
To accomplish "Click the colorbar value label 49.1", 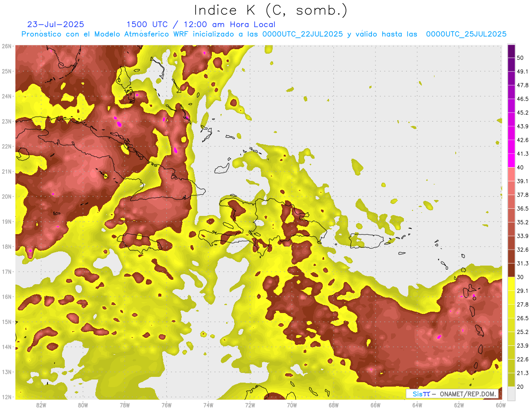I will click(523, 71).
